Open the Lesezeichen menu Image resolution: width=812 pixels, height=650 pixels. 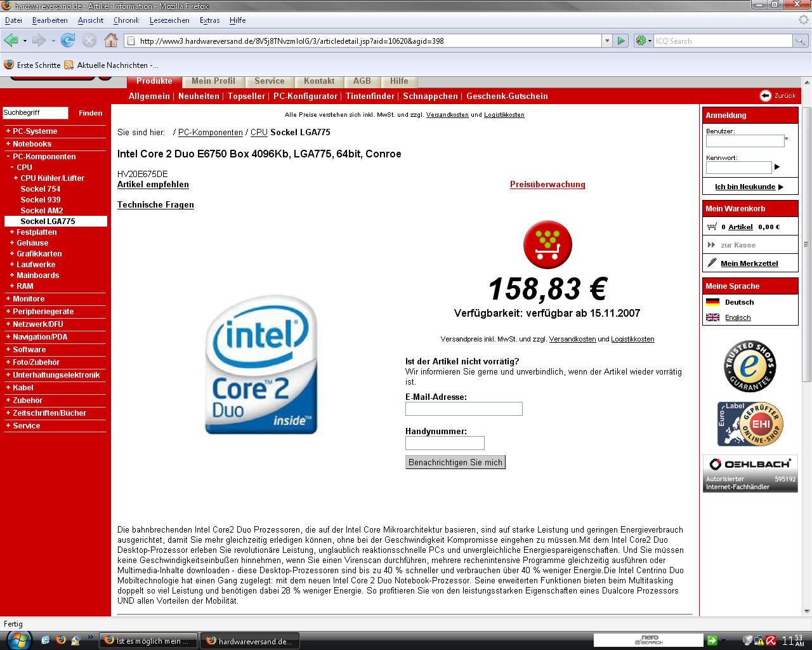pos(169,20)
